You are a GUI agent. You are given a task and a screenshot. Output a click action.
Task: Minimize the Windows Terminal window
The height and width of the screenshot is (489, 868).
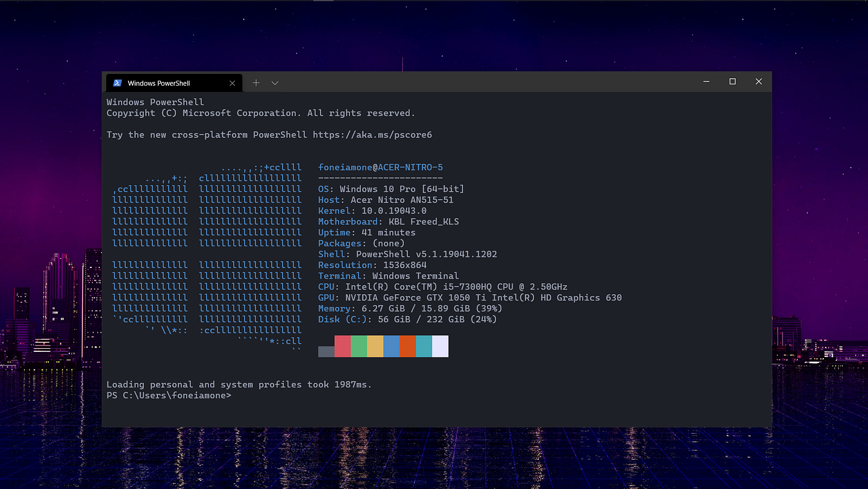click(706, 81)
